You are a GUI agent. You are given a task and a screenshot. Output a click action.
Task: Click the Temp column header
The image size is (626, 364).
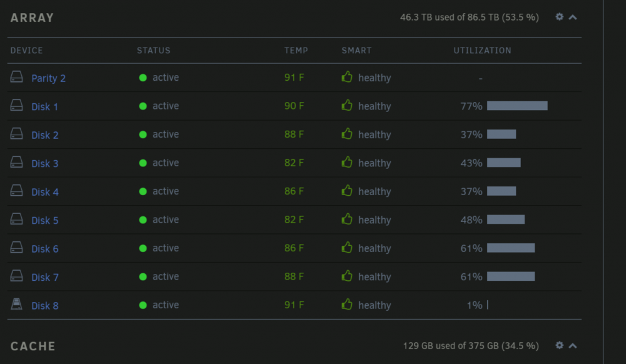[x=296, y=51]
